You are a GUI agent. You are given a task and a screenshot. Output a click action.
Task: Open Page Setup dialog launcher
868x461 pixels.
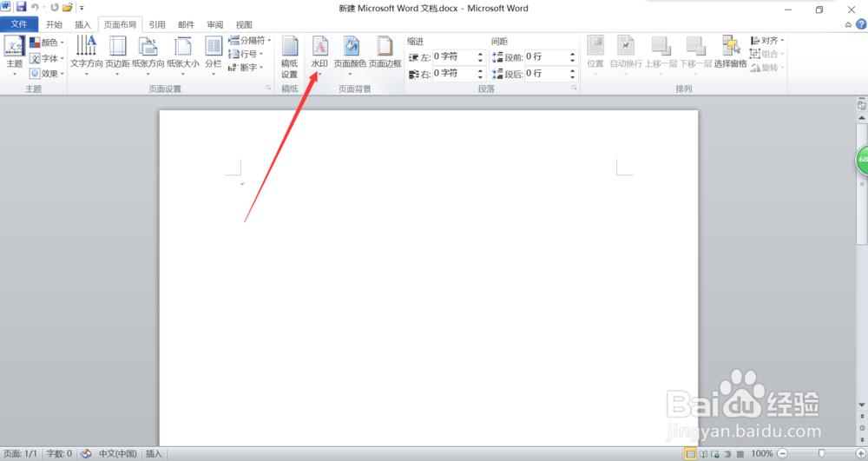tap(268, 88)
